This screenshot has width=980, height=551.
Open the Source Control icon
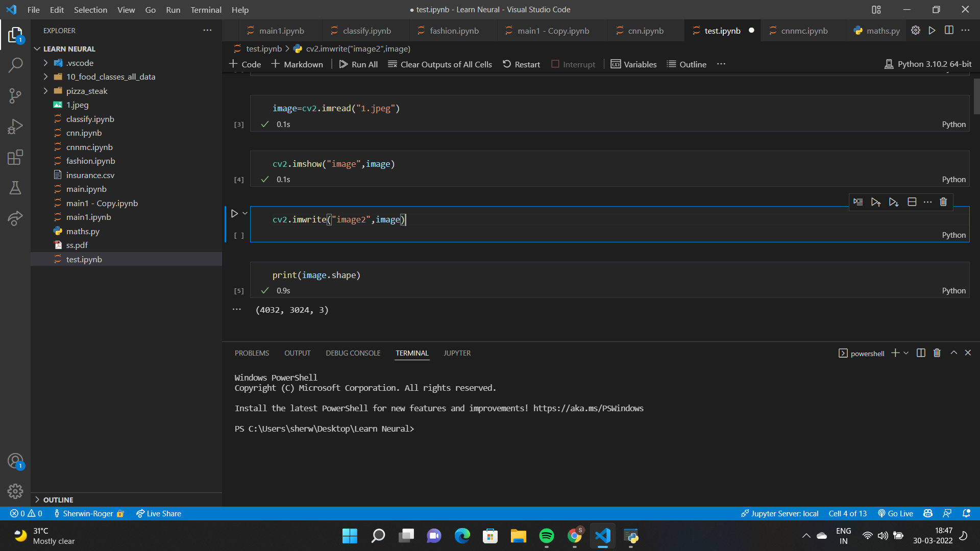tap(15, 96)
